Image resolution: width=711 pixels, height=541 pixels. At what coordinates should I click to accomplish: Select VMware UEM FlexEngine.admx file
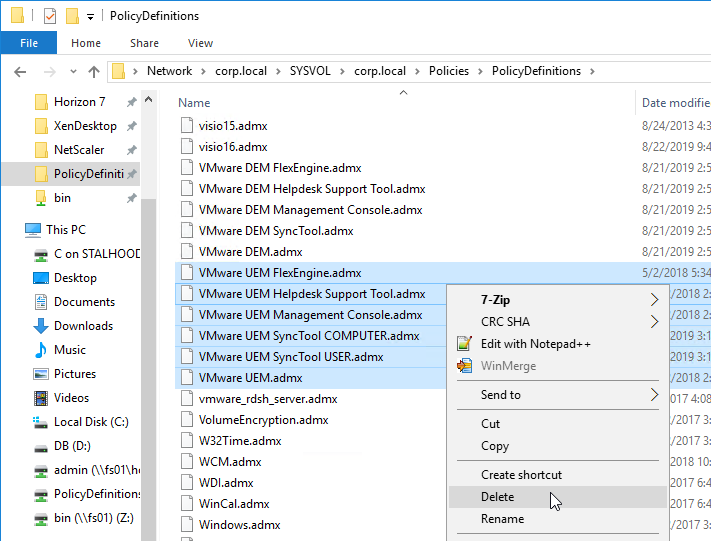[x=280, y=273]
